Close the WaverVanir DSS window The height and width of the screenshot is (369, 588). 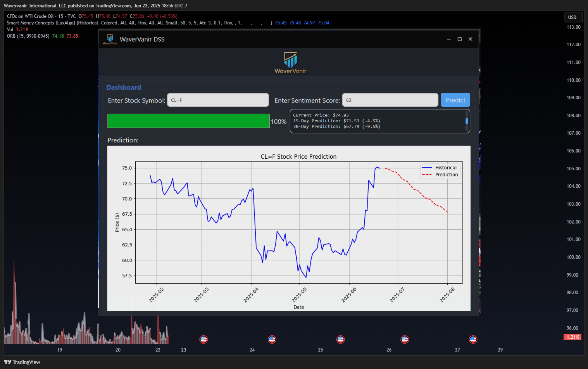pos(471,39)
